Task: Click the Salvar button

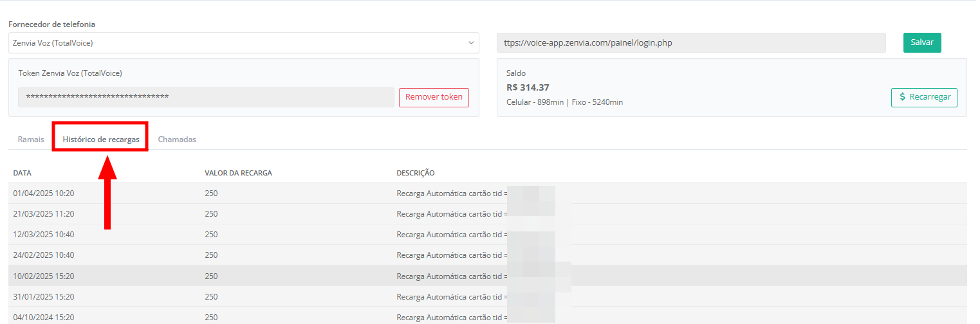Action: coord(922,42)
